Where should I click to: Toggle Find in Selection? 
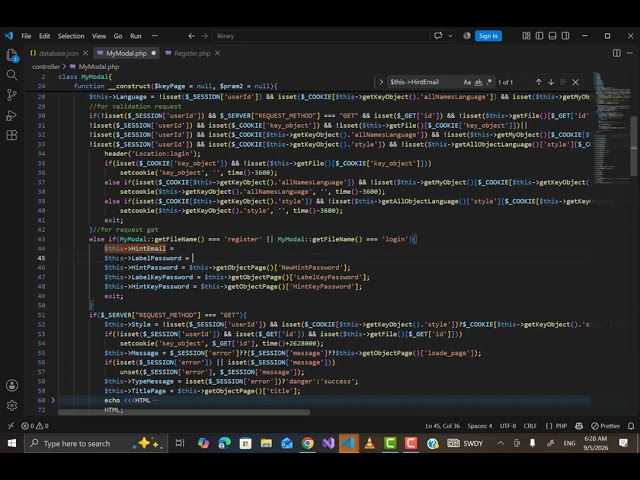pyautogui.click(x=563, y=82)
